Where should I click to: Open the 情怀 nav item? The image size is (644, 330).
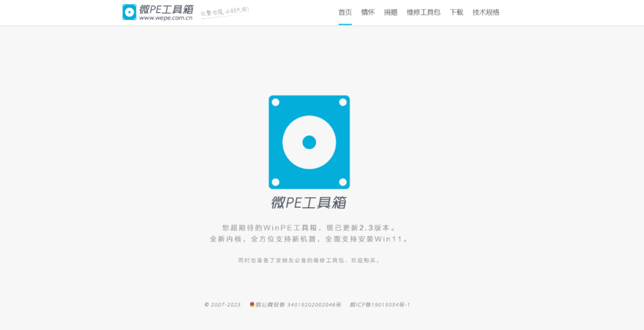(x=368, y=13)
